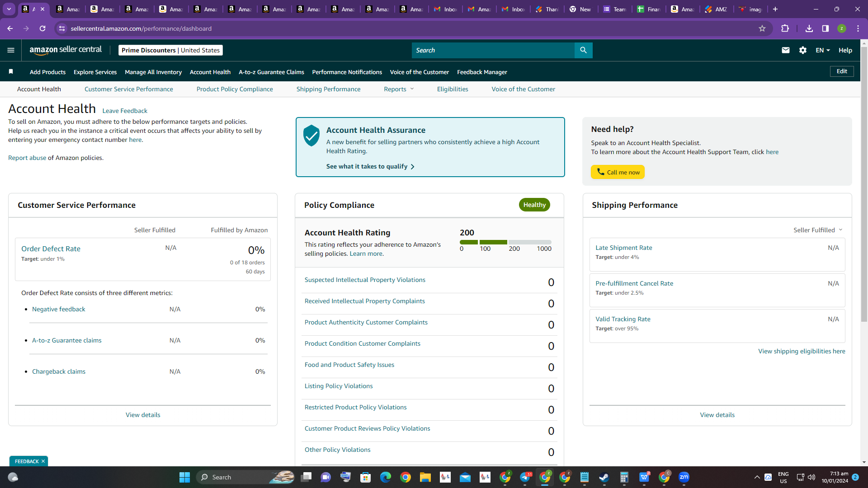Open the Chrome downloads icon
868x488 pixels.
[x=809, y=28]
